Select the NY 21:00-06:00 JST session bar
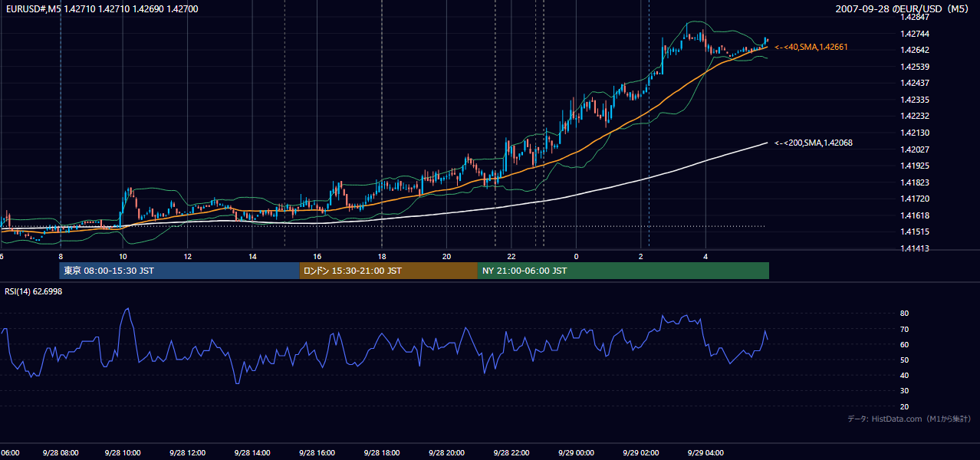This screenshot has width=980, height=460. click(x=623, y=271)
